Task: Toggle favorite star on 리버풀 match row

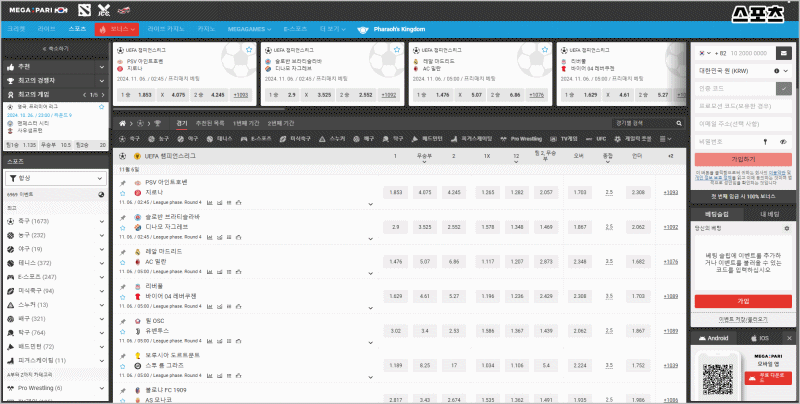Action: pyautogui.click(x=122, y=297)
